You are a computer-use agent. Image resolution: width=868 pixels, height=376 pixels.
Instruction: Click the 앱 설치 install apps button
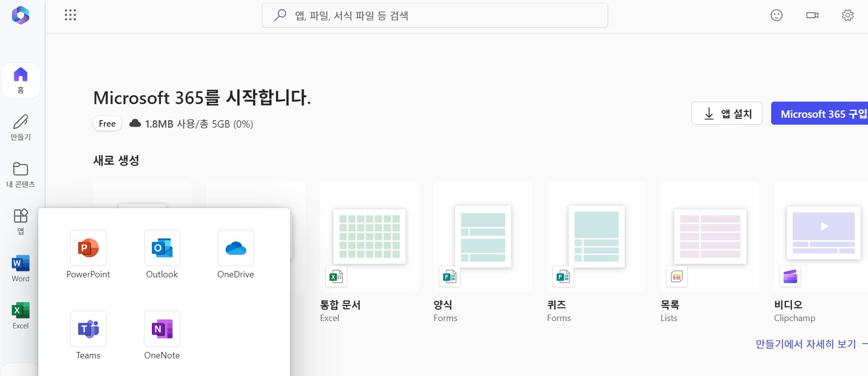point(727,113)
